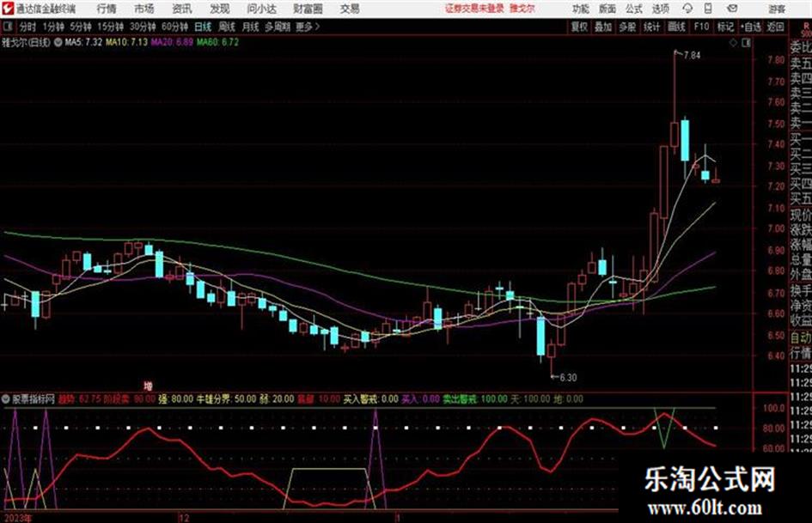Toggle the left sidebar panel icon
The image size is (812, 523).
(8, 27)
